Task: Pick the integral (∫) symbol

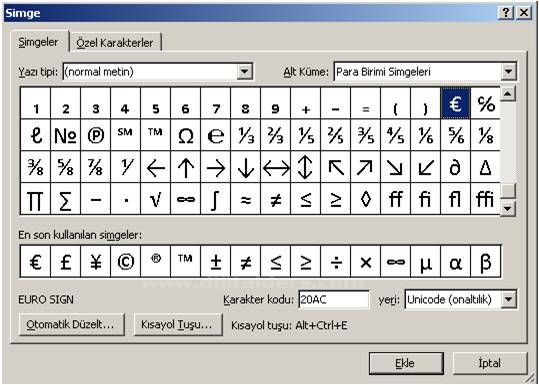Action: point(216,199)
